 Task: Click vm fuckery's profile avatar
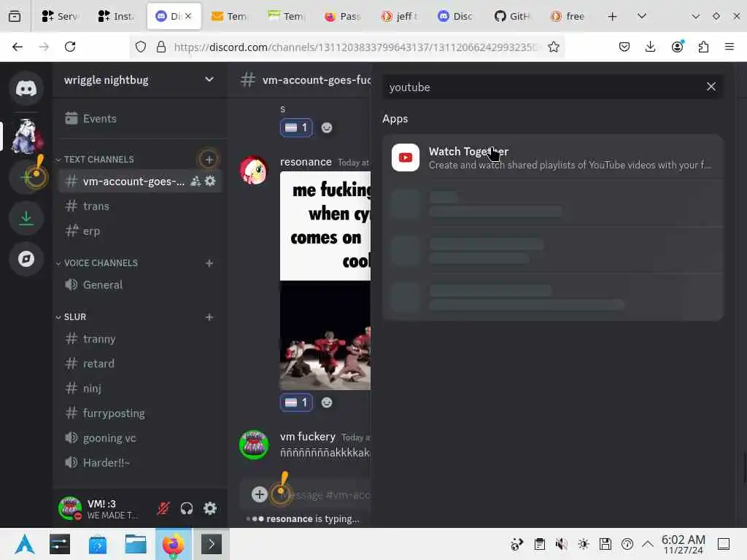[x=253, y=445]
